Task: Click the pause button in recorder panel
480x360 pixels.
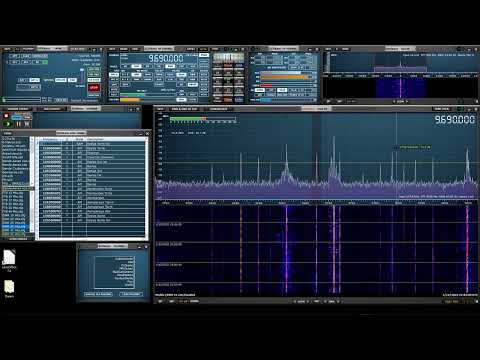Action: click(18, 124)
